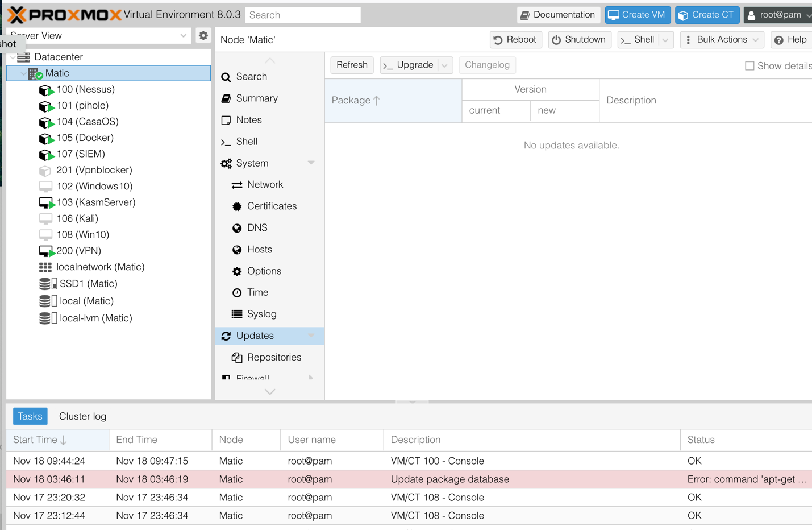The height and width of the screenshot is (530, 812).
Task: Click the Matic node icon
Action: [x=35, y=73]
